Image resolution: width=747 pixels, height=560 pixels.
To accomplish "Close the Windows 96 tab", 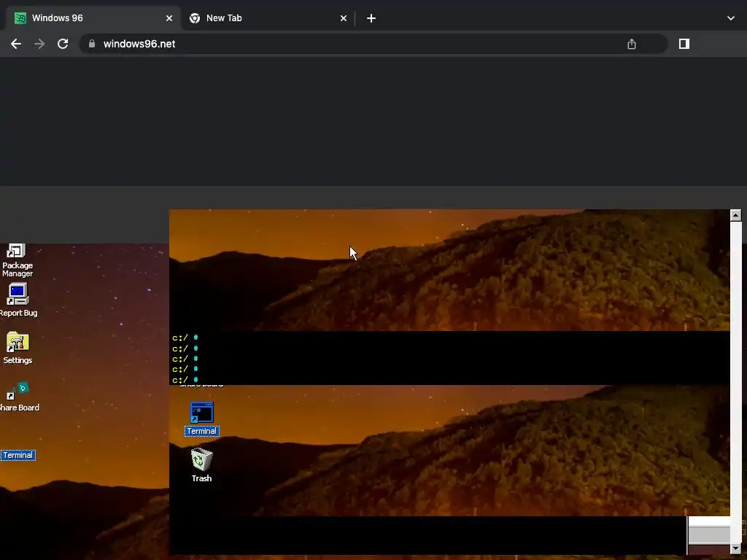I will (x=169, y=18).
